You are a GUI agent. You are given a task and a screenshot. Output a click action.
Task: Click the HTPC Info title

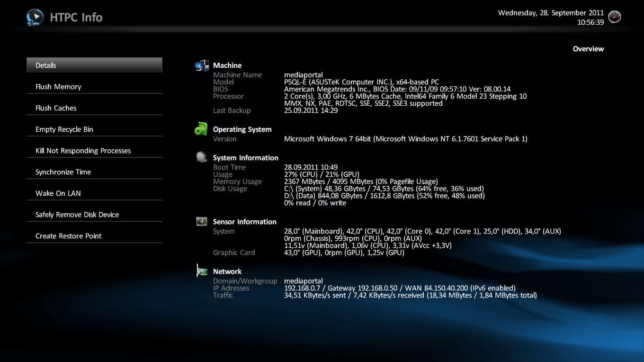(76, 18)
